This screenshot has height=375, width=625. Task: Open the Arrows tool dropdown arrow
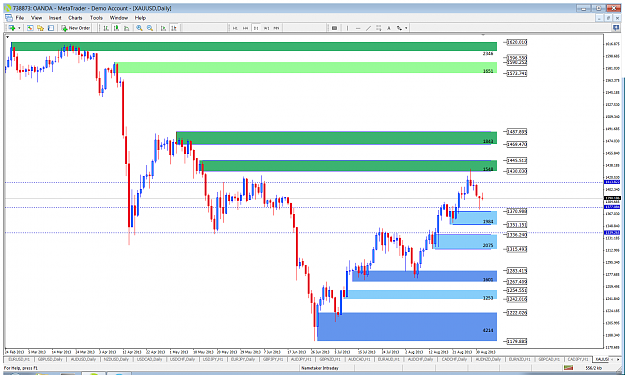406,28
